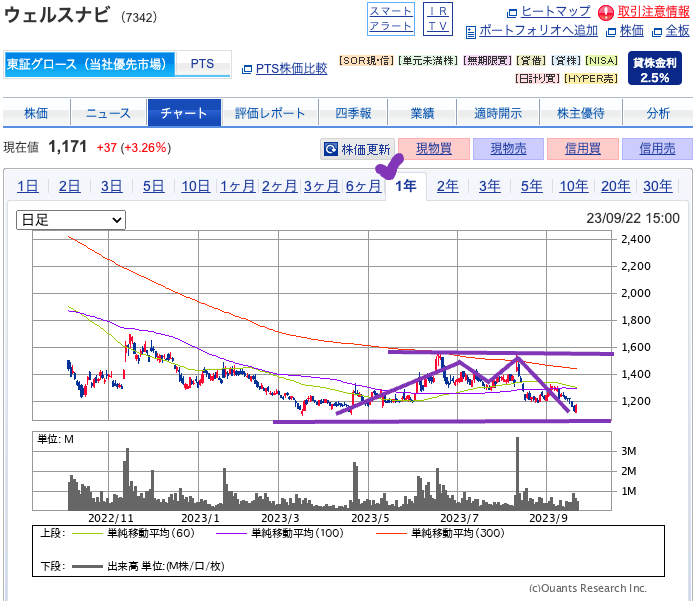This screenshot has height=601, width=698.
Task: Click the 単純移動平均(300) legend entry
Action: click(x=440, y=533)
